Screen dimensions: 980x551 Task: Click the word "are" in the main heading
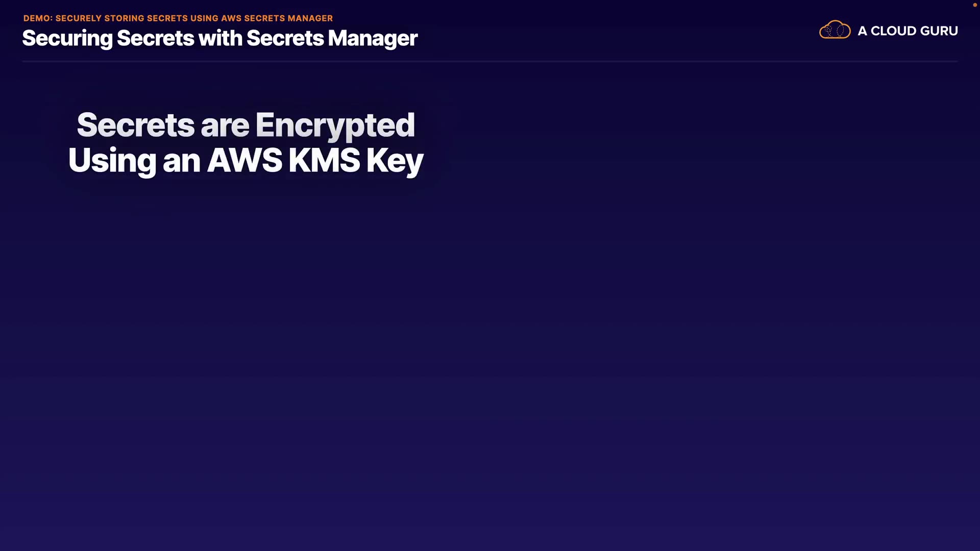[x=225, y=126]
